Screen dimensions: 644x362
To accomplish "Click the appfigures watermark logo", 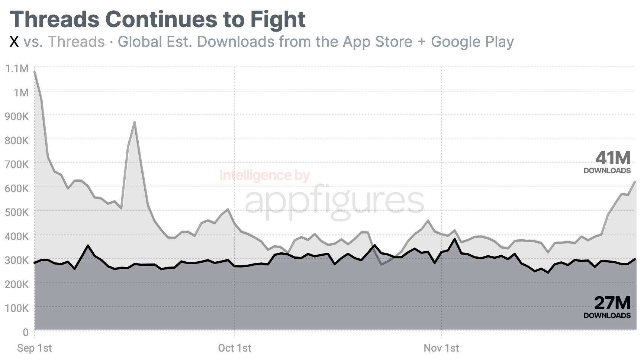I will 334,201.
